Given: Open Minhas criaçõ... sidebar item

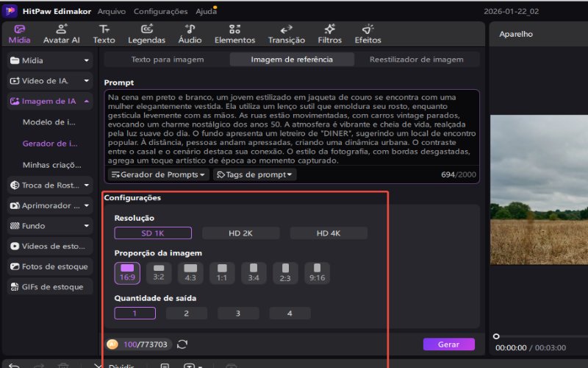Looking at the screenshot, I should (51, 165).
